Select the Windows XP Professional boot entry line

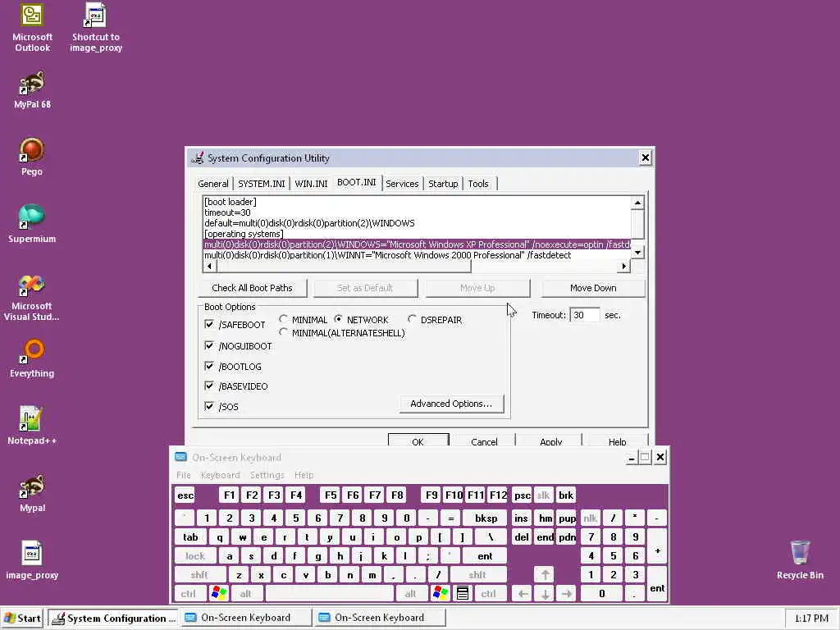coord(417,244)
